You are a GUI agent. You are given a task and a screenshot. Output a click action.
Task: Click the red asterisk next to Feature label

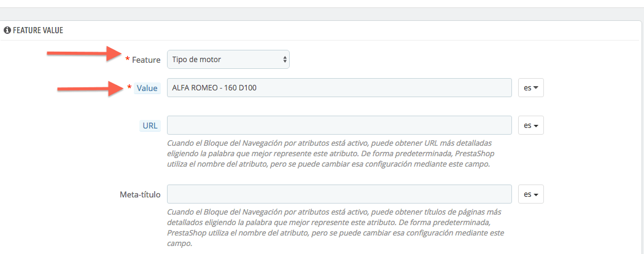click(127, 60)
